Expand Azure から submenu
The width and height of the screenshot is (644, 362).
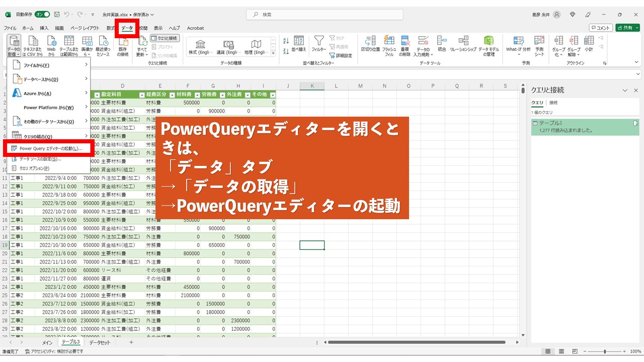coord(49,94)
